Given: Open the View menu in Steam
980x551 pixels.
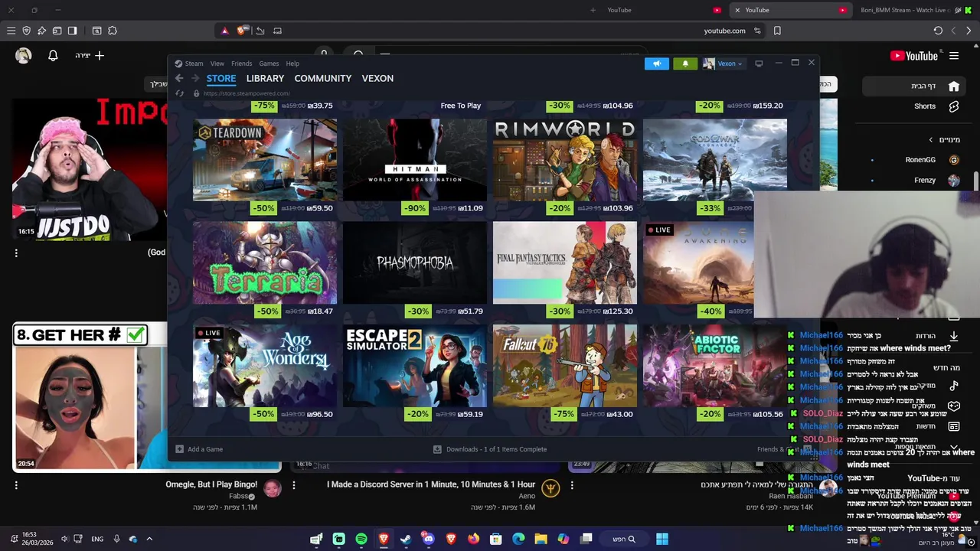Looking at the screenshot, I should [x=217, y=64].
